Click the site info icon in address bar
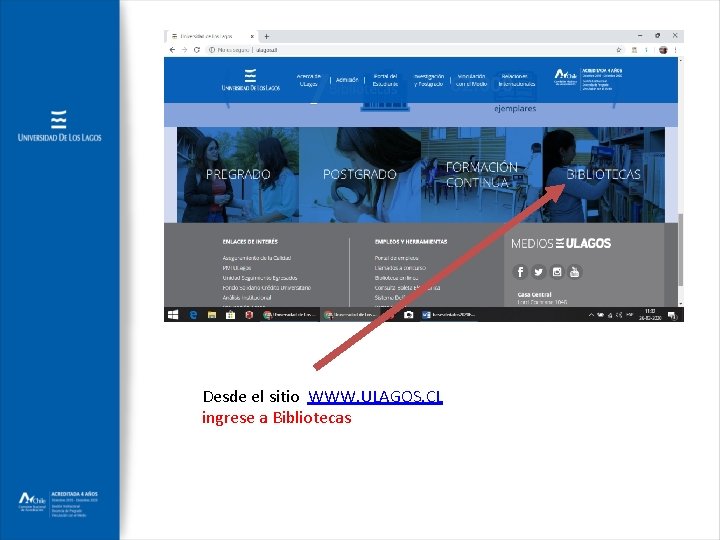Viewport: 720px width, 540px height. tap(212, 50)
